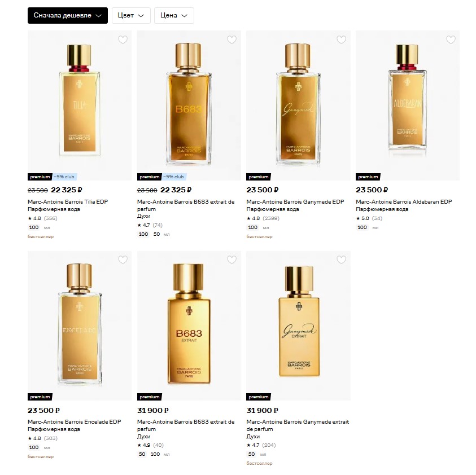Add Tilia EDP to favorites with heart icon
Viewport: 476px width, 475px height.
pyautogui.click(x=123, y=39)
